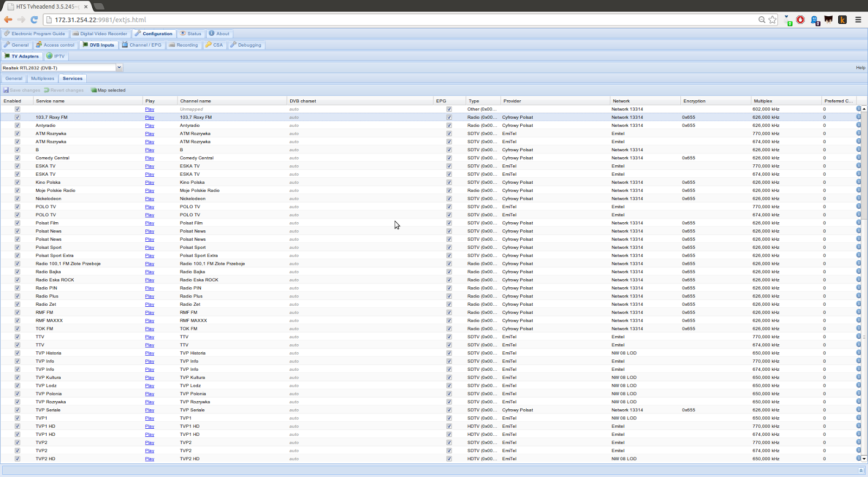Open service info icon for TVP Polonia

click(x=858, y=394)
